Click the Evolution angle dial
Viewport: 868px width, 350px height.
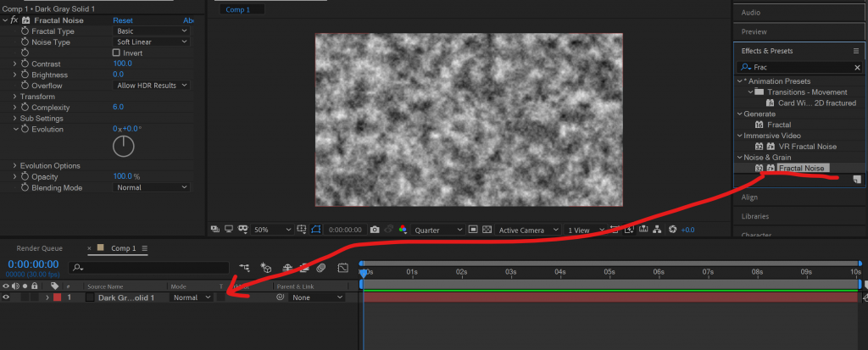(x=124, y=147)
